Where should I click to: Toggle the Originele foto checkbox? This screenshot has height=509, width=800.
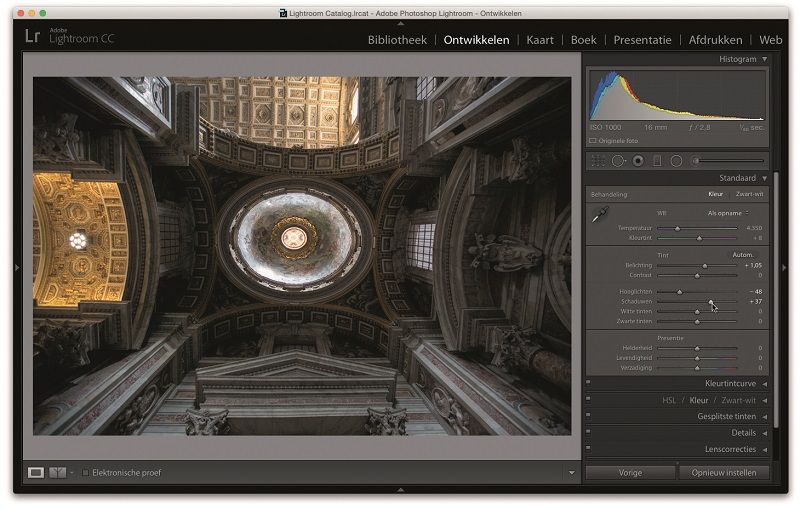593,141
